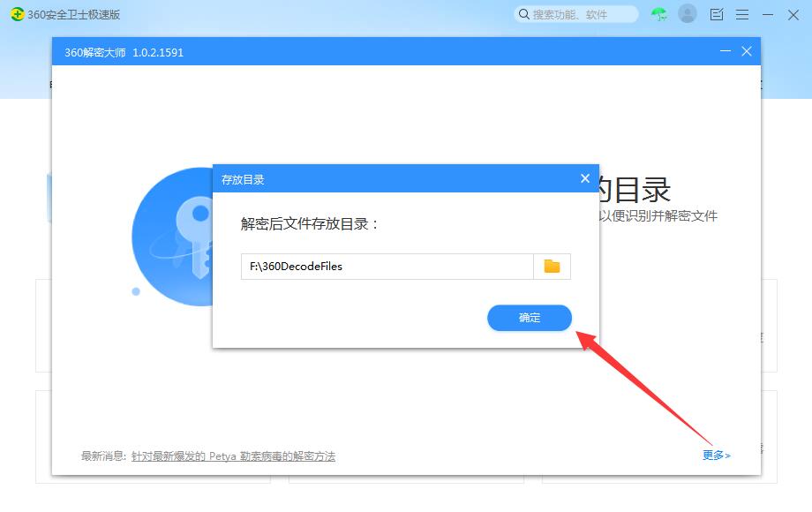
Task: Close the 存放目录 dialog
Action: [585, 178]
